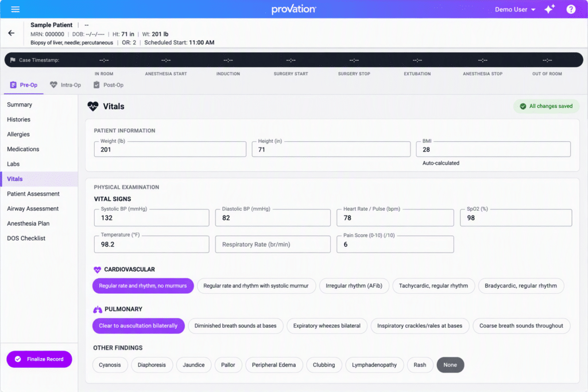Switch to the Pre-Op tab

[24, 85]
